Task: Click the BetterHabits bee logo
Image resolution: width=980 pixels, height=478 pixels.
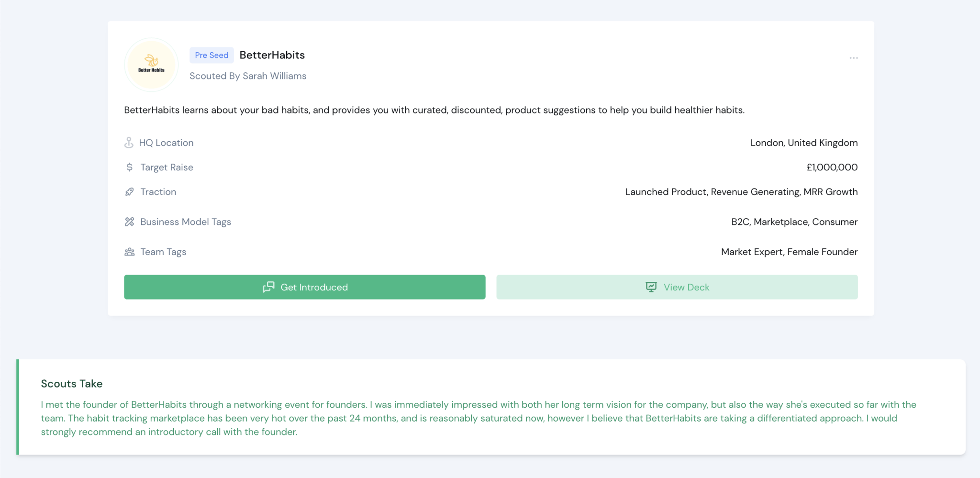Action: pos(151,65)
